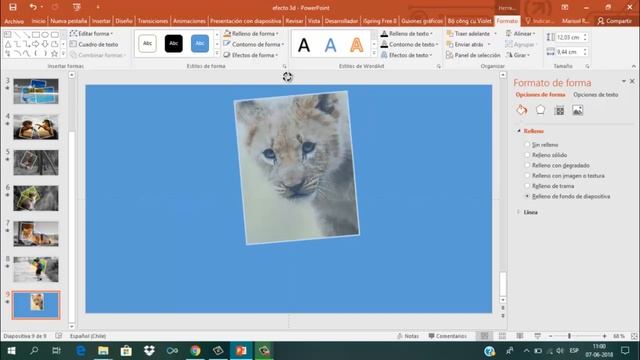Select the black Abc shape style

(x=173, y=44)
